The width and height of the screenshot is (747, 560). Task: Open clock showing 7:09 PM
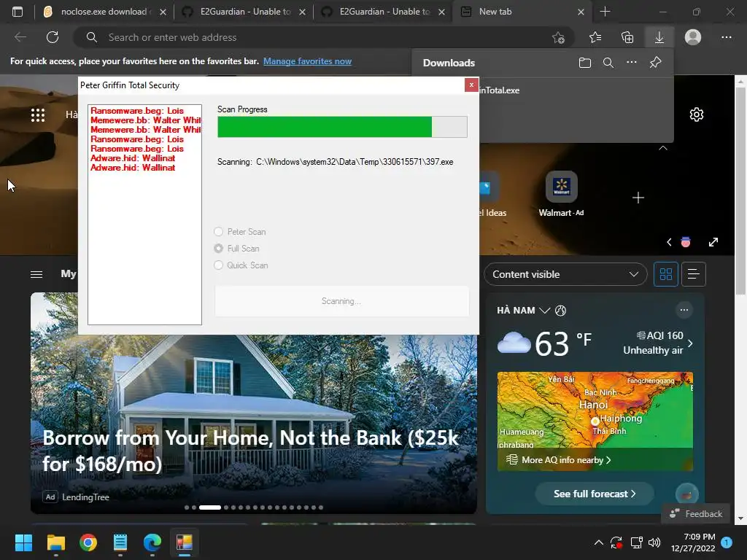click(693, 542)
